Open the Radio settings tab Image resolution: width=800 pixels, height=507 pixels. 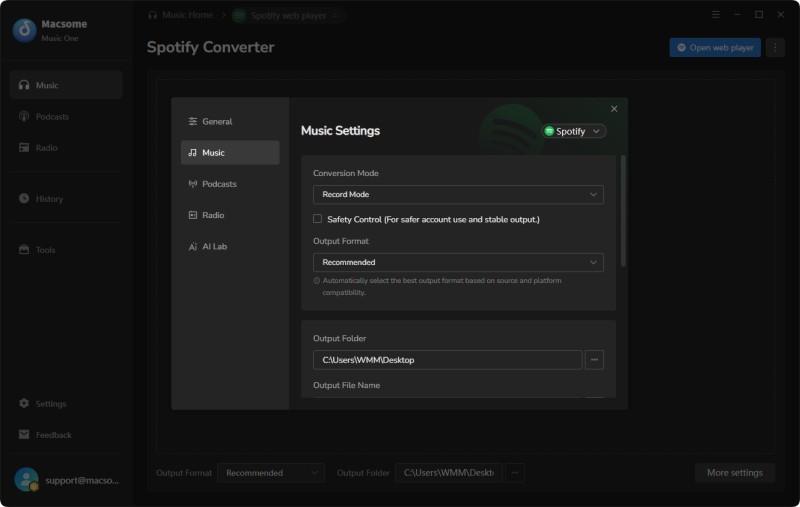point(230,215)
